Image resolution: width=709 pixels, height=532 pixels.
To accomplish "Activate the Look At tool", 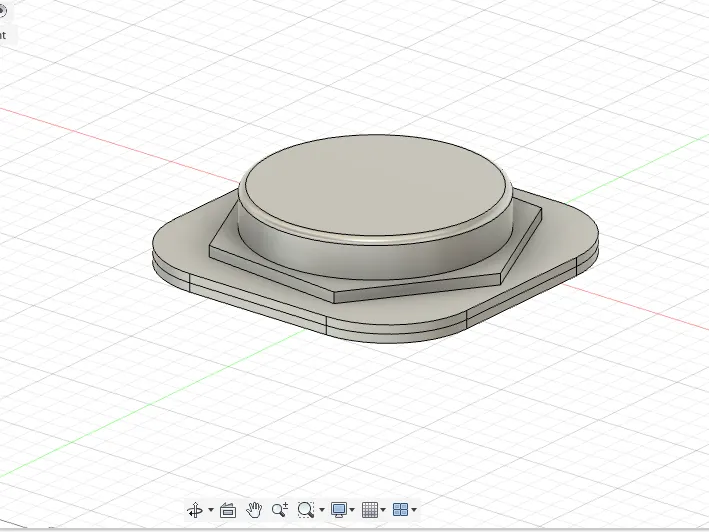I will (228, 510).
